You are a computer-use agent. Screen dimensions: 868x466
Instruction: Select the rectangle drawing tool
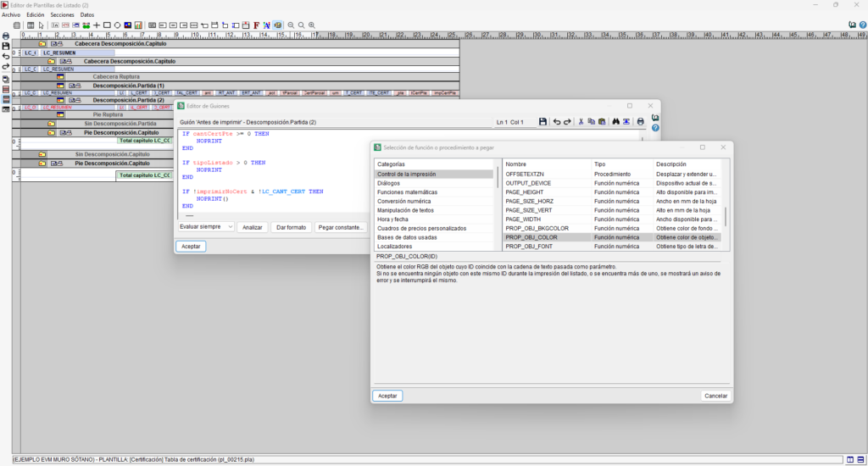(107, 25)
